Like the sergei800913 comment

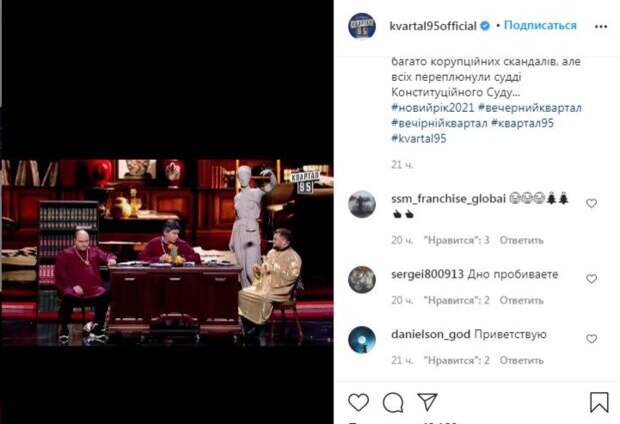point(591,279)
